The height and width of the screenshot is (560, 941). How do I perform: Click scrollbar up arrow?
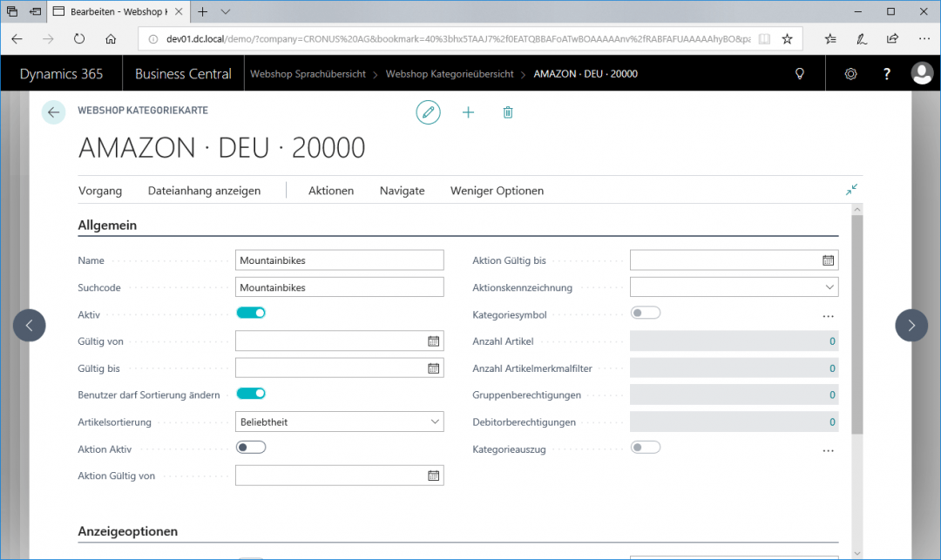point(857,209)
